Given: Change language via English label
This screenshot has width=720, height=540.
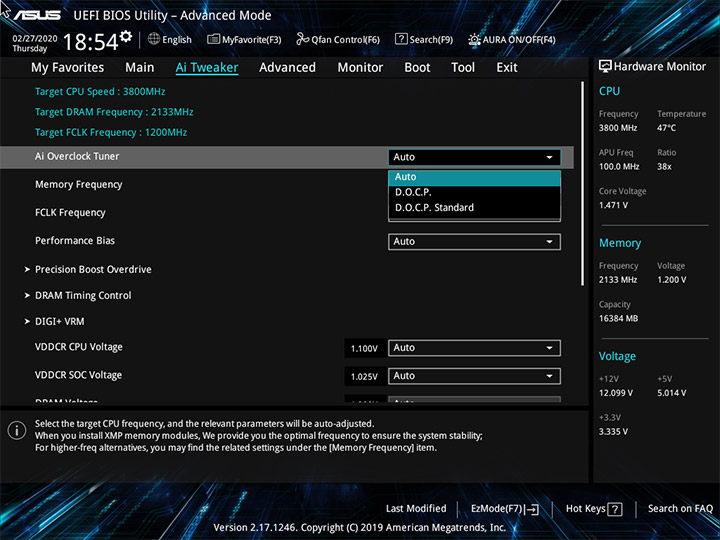Looking at the screenshot, I should 177,39.
